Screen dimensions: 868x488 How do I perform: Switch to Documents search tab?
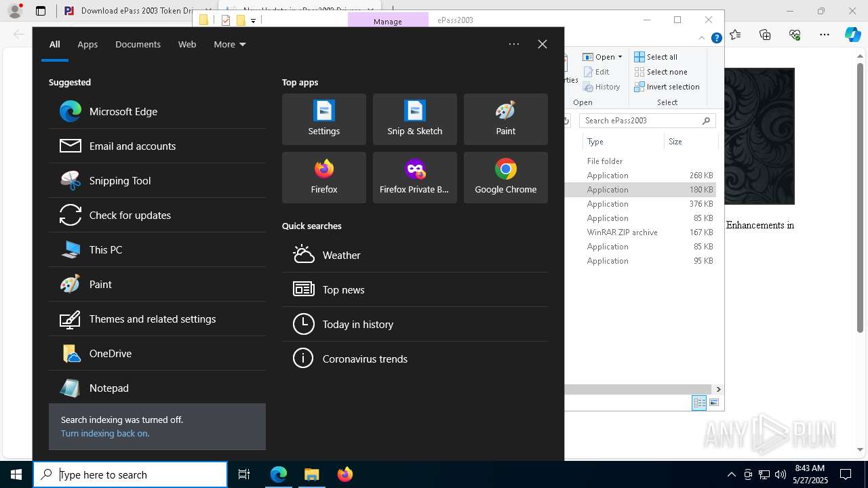[x=138, y=44]
